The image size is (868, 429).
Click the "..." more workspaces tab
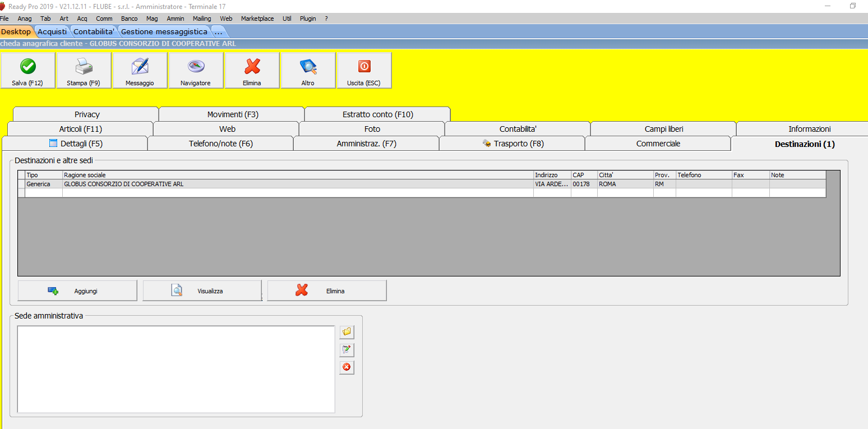point(218,31)
